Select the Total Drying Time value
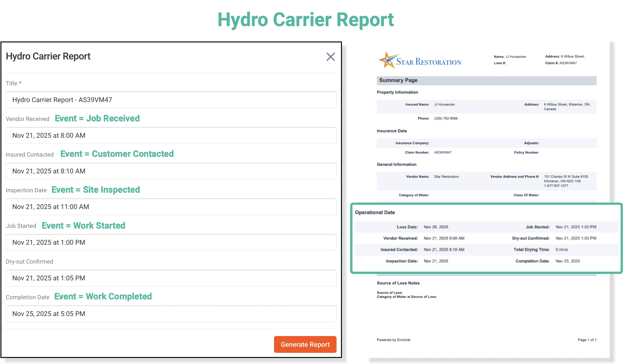This screenshot has width=626, height=364. [x=562, y=250]
